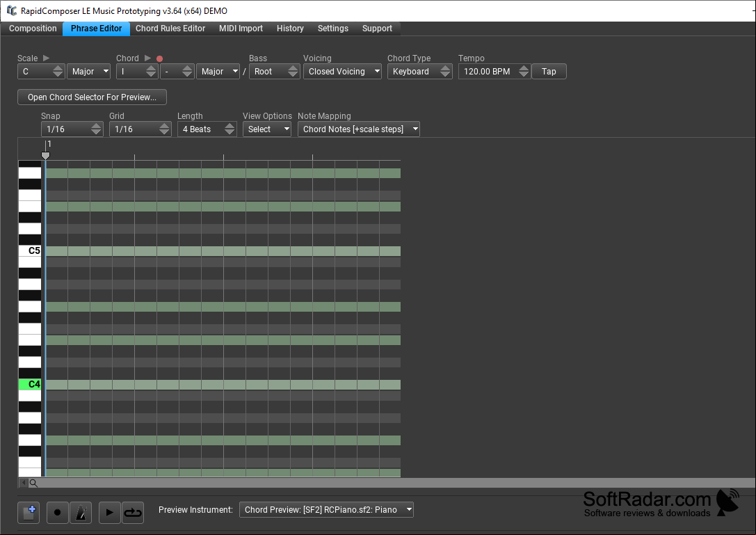Open the Closed Voicing dropdown
The width and height of the screenshot is (756, 535).
[x=342, y=72]
